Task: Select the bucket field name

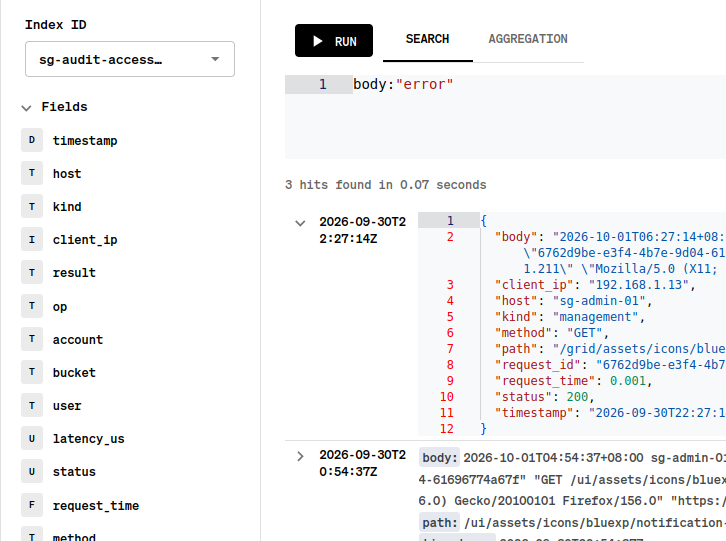Action: [74, 372]
